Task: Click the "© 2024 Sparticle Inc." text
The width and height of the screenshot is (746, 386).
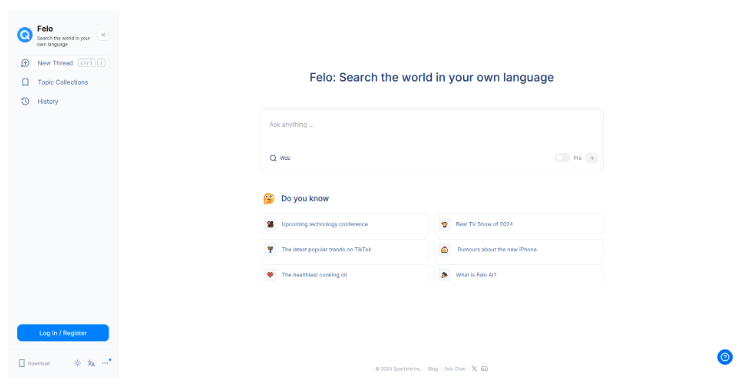Action: click(399, 369)
